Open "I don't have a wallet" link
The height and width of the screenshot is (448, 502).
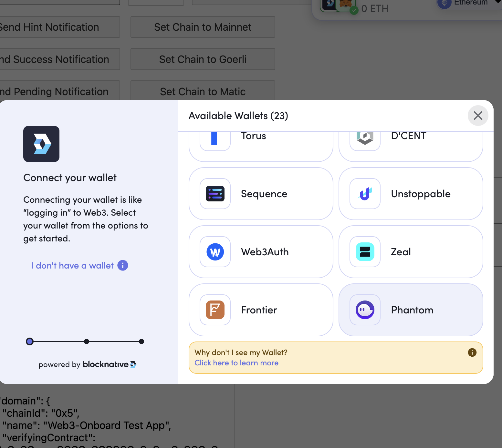72,265
